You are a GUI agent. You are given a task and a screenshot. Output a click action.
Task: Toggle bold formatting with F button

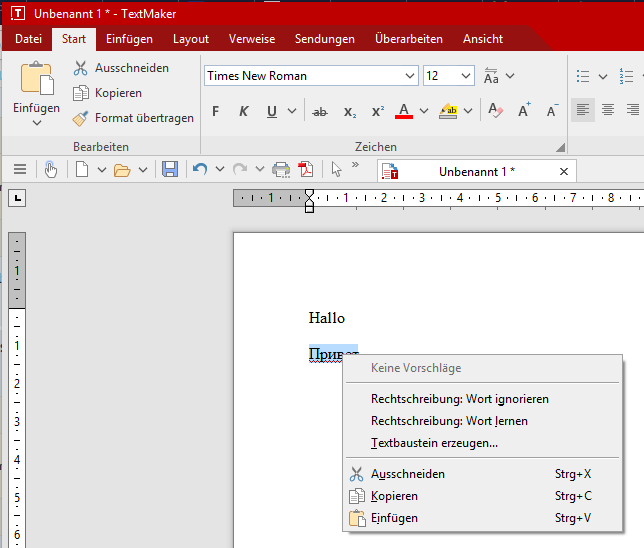point(215,111)
